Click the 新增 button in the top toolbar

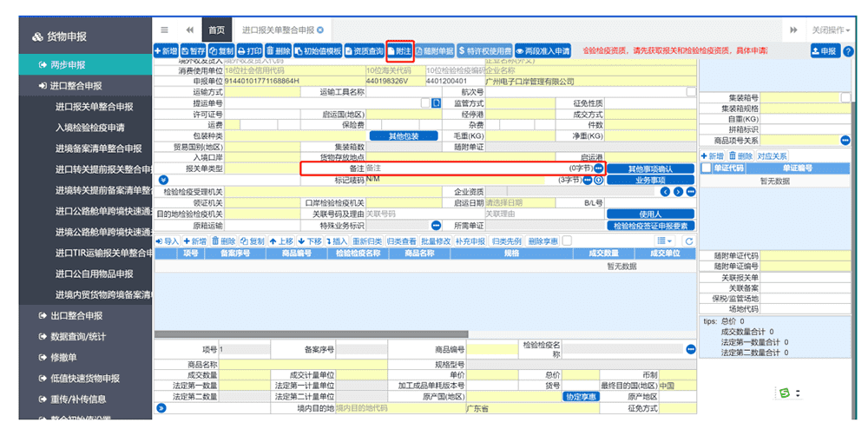(x=166, y=51)
